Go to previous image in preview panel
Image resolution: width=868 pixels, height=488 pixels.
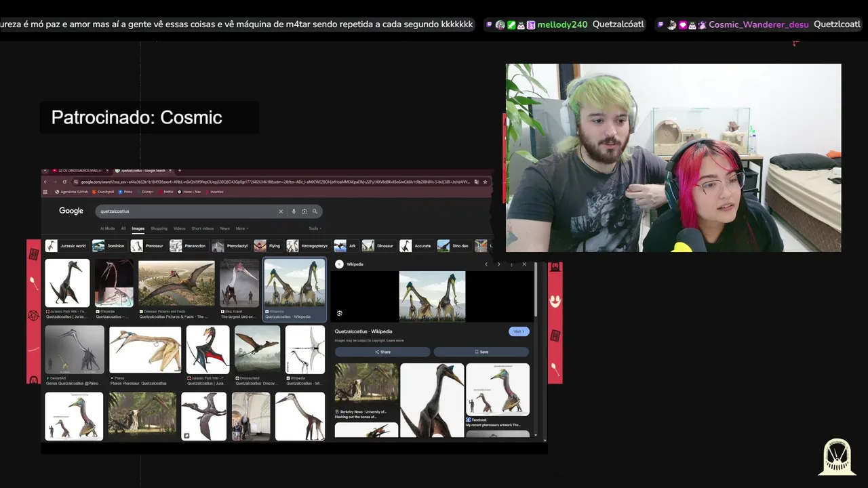click(486, 264)
